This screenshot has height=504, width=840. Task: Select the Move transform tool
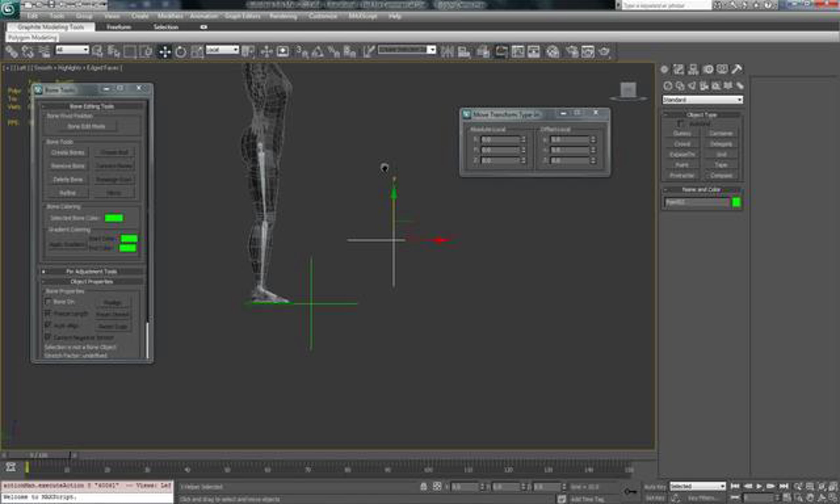pos(164,52)
